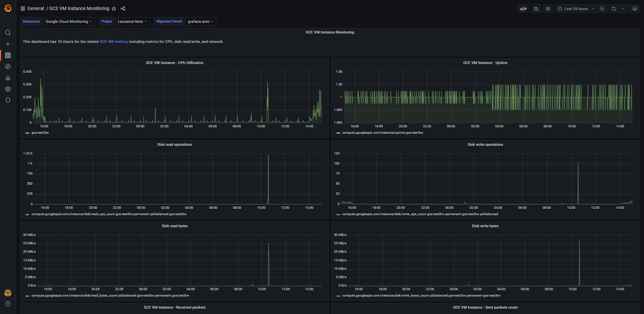
Task: Open the Received packets panel title menu
Action: [174, 307]
